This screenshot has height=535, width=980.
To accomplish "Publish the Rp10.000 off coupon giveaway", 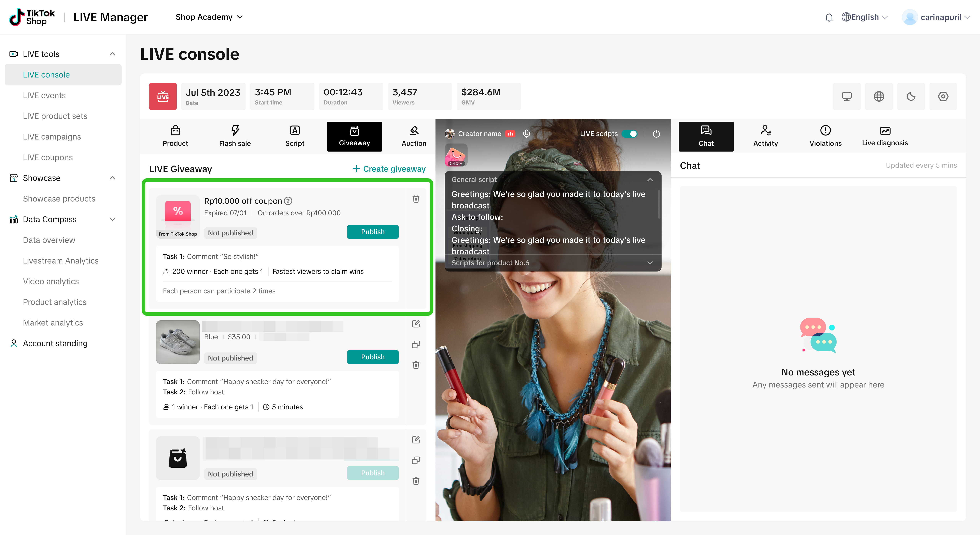I will pos(372,232).
